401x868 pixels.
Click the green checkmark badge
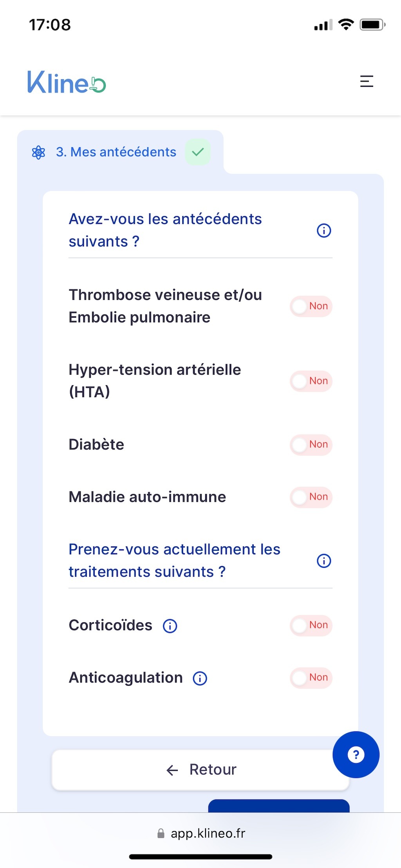(198, 152)
